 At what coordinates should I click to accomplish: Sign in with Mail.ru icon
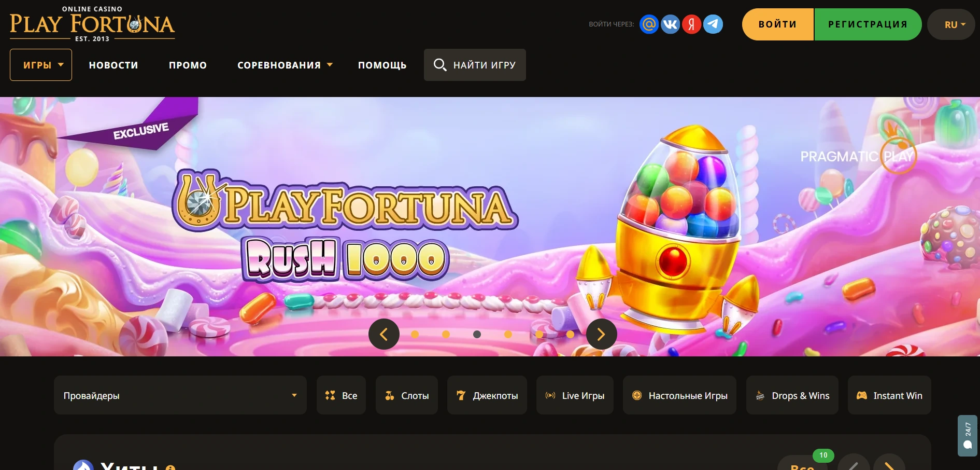pos(649,24)
